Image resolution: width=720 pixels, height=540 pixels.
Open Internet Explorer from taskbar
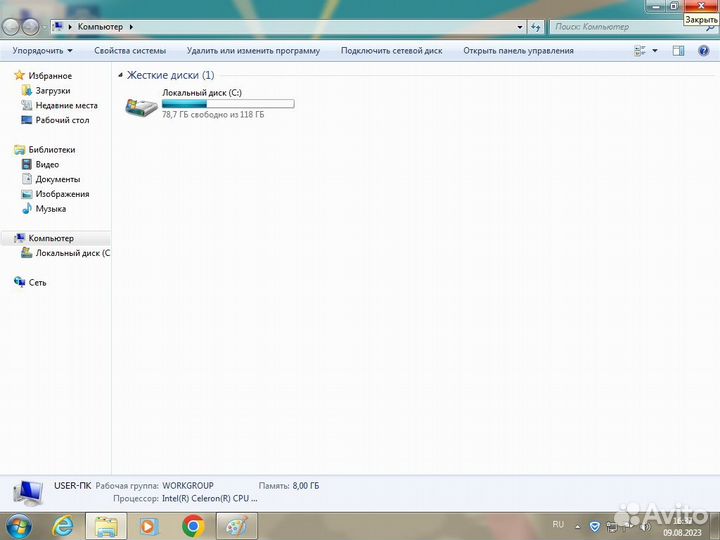(x=63, y=525)
